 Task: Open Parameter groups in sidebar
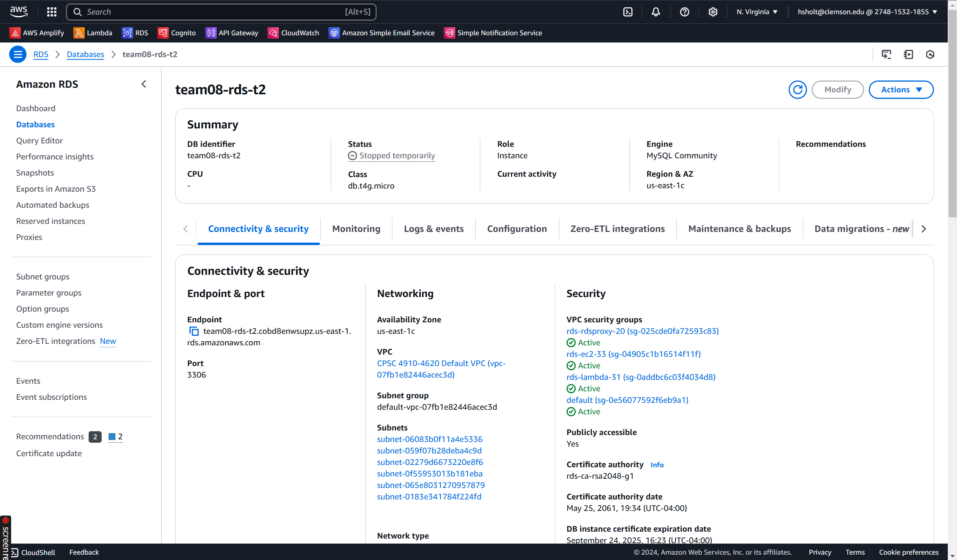[x=49, y=293]
